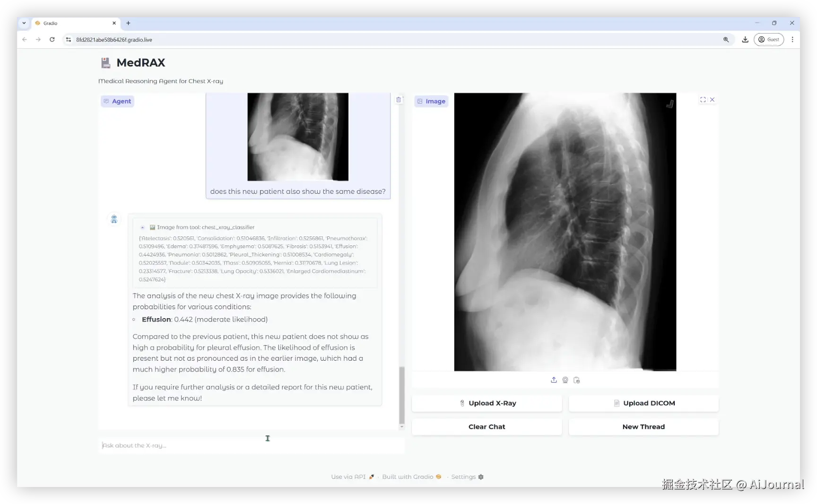Open the Settings footer link

[467, 477]
